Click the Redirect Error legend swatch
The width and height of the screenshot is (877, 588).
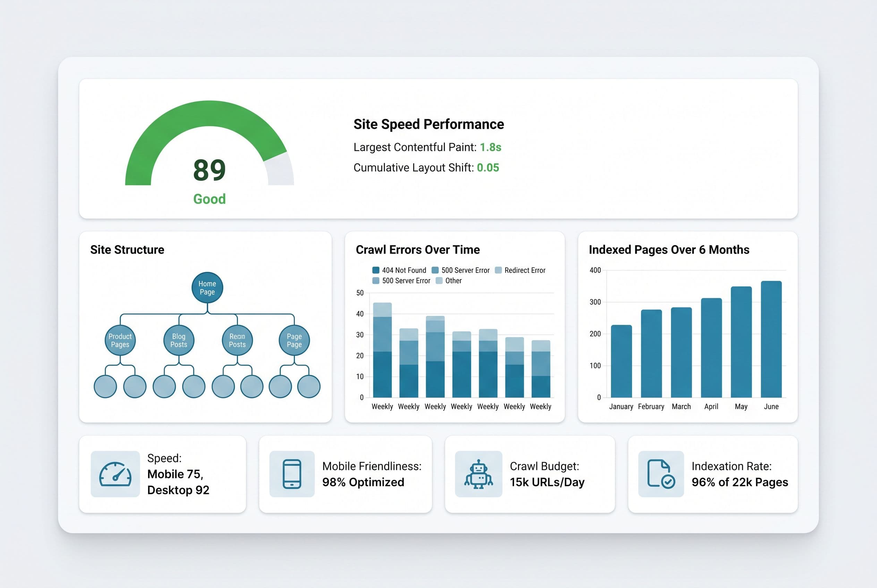click(x=498, y=270)
